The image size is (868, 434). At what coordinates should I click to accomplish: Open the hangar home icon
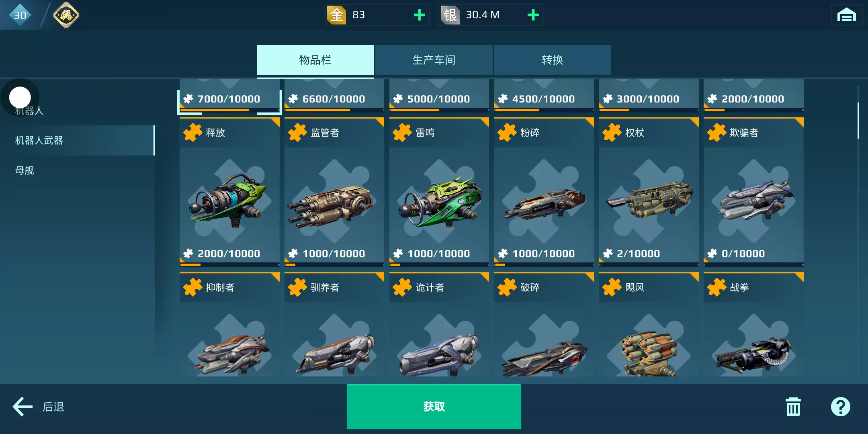click(x=846, y=15)
